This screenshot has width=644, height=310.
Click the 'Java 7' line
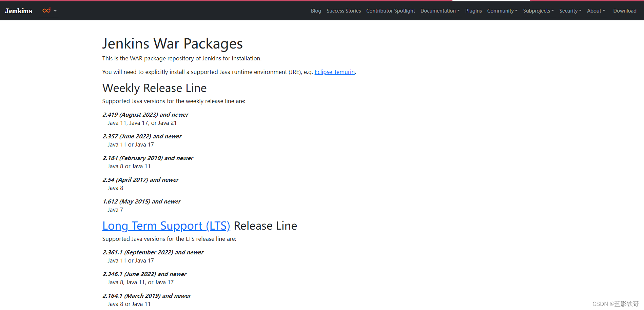click(115, 210)
